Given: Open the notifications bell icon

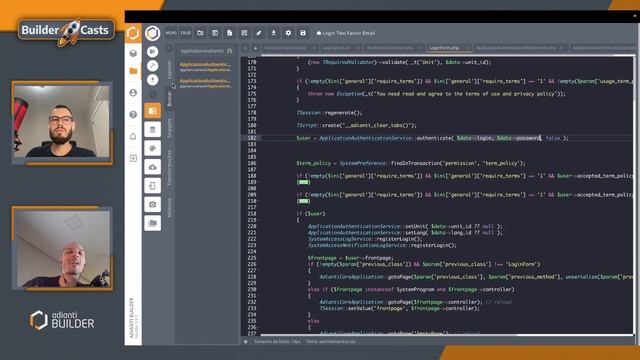Looking at the screenshot, I should 133,136.
